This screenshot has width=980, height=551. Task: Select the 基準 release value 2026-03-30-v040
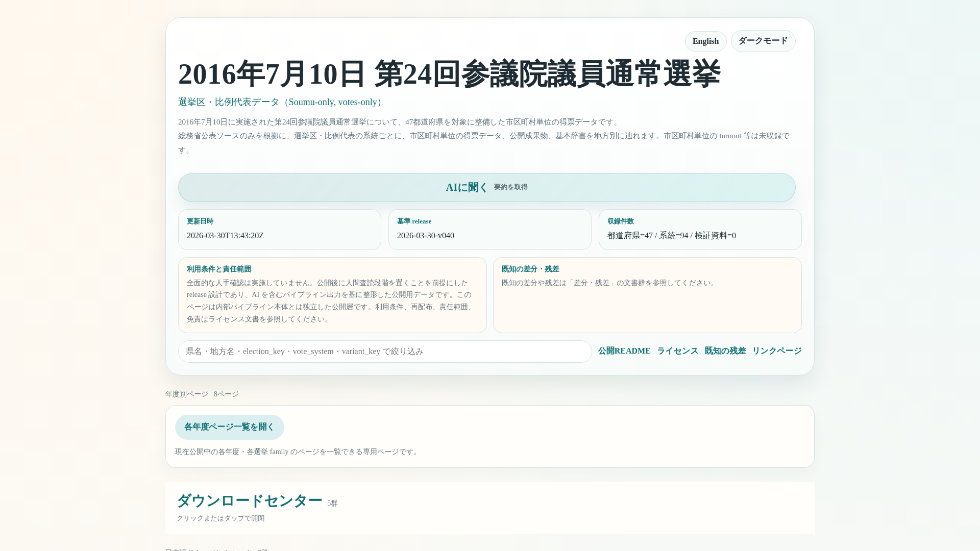[426, 236]
